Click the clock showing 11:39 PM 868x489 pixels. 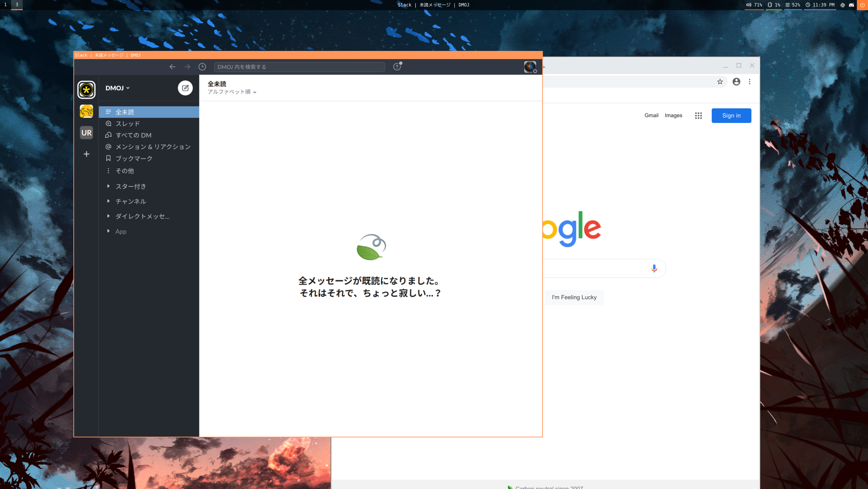tap(820, 5)
